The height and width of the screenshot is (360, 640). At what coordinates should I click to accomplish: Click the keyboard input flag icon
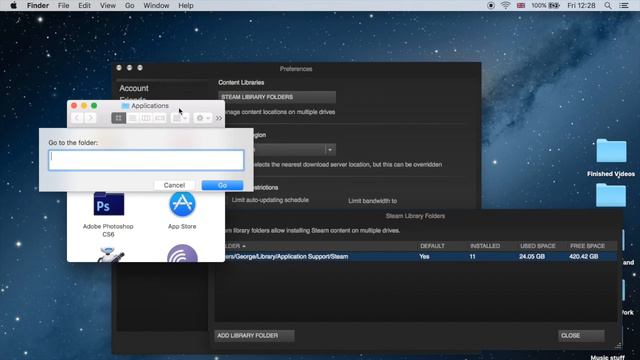click(x=520, y=6)
